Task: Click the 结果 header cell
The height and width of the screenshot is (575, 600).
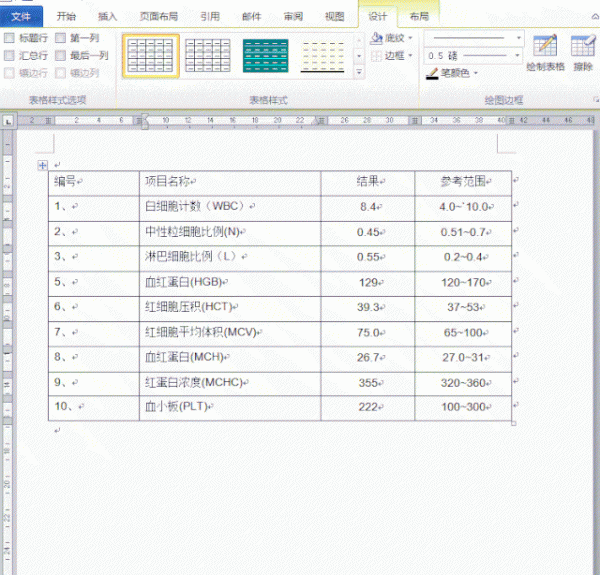Action: pyautogui.click(x=368, y=183)
